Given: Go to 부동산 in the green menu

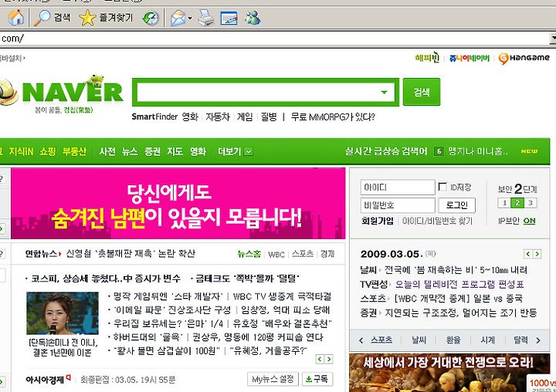Looking at the screenshot, I should click(x=74, y=151).
